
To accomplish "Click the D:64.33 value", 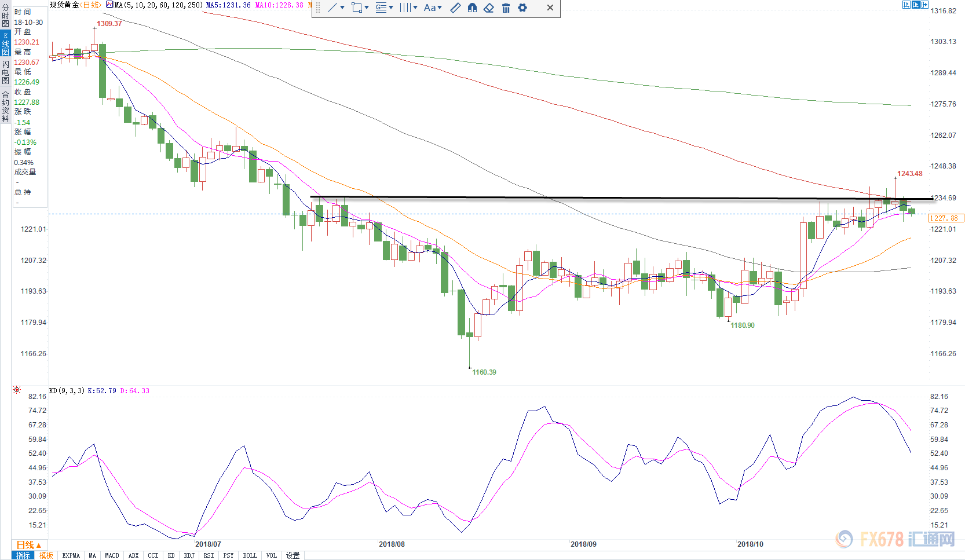I will [134, 391].
